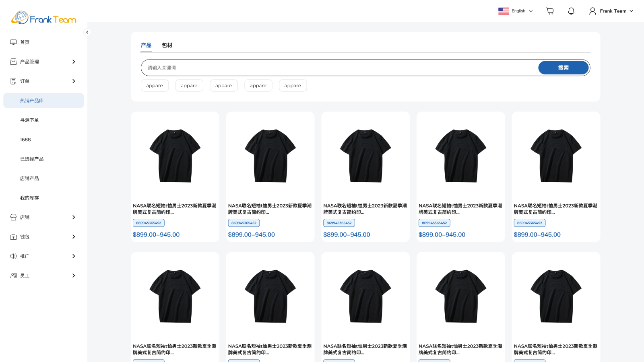The width and height of the screenshot is (644, 362).
Task: Select the 首页 home icon in sidebar
Action: (x=13, y=42)
